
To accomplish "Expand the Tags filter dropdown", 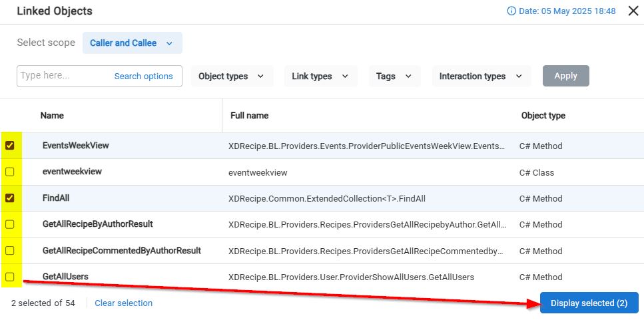I will (394, 77).
